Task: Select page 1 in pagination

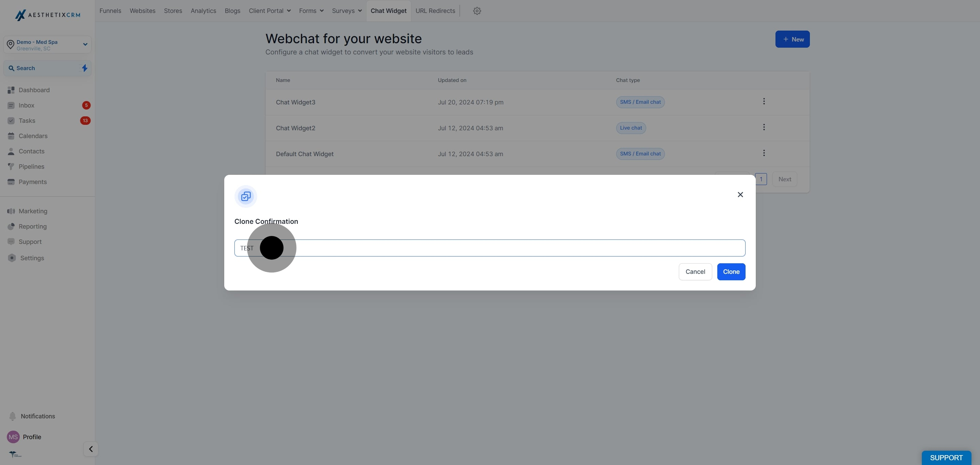Action: (x=761, y=179)
